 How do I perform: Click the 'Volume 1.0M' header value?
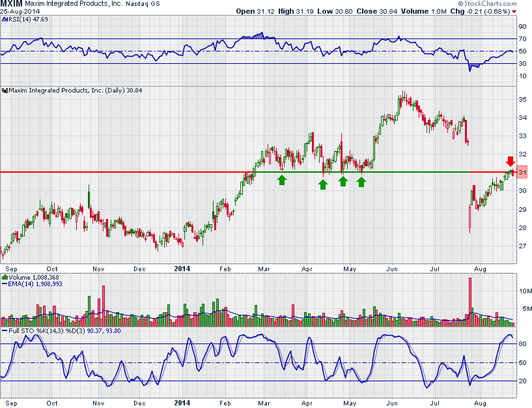click(x=423, y=12)
